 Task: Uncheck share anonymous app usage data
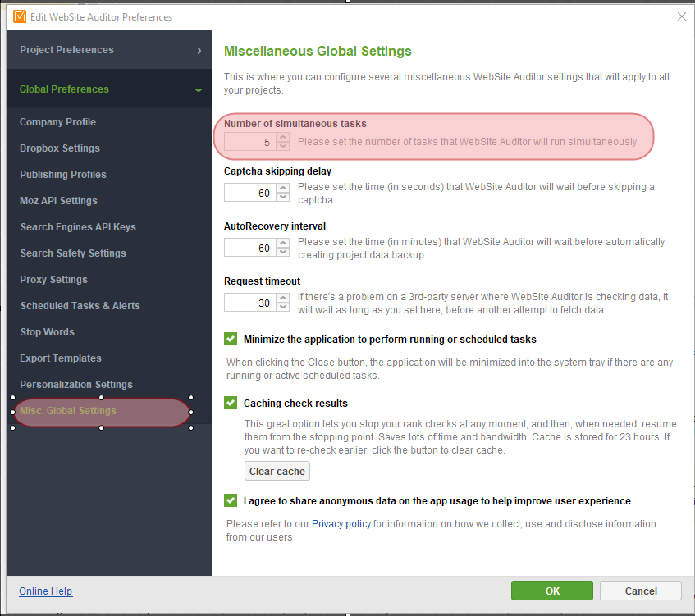pyautogui.click(x=231, y=500)
